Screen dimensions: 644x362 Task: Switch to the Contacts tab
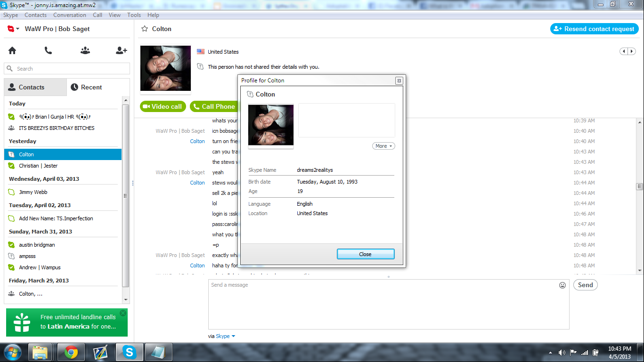[x=35, y=87]
